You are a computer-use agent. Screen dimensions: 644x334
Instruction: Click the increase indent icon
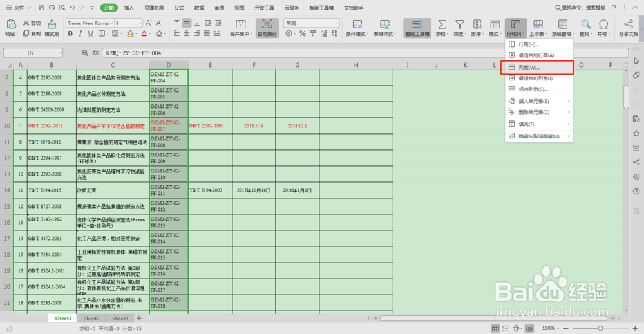pos(218,23)
